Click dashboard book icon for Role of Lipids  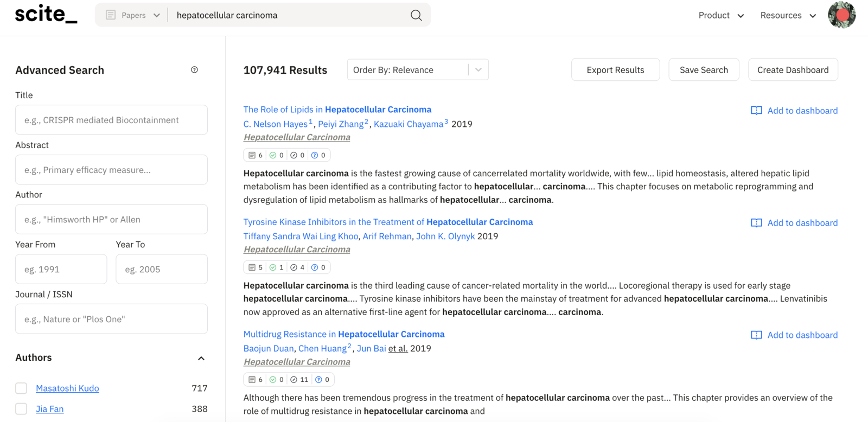(x=756, y=111)
